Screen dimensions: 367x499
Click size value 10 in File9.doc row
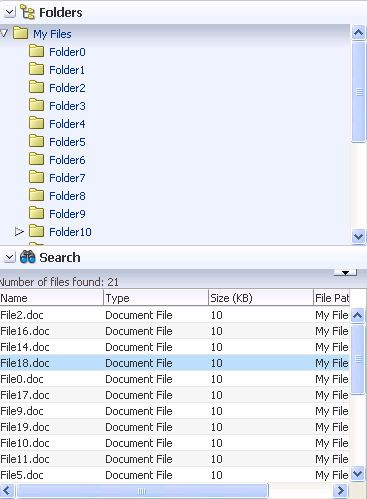point(217,411)
